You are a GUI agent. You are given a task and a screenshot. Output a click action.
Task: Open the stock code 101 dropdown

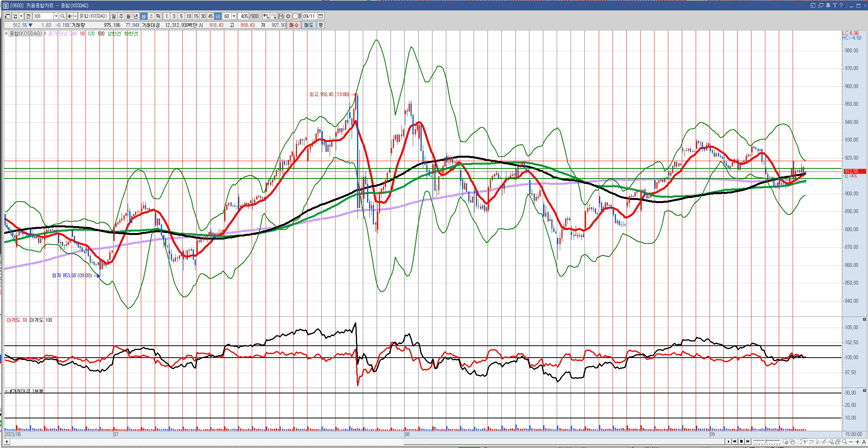coord(56,16)
